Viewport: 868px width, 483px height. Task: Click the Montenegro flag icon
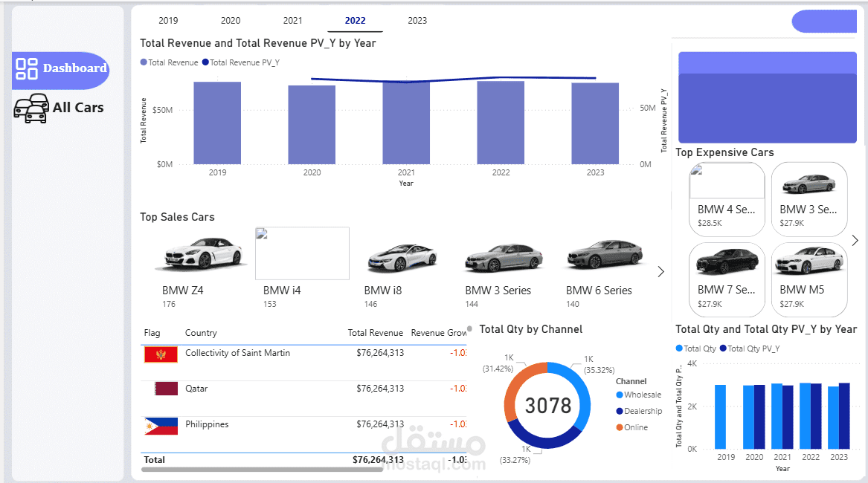click(x=161, y=354)
